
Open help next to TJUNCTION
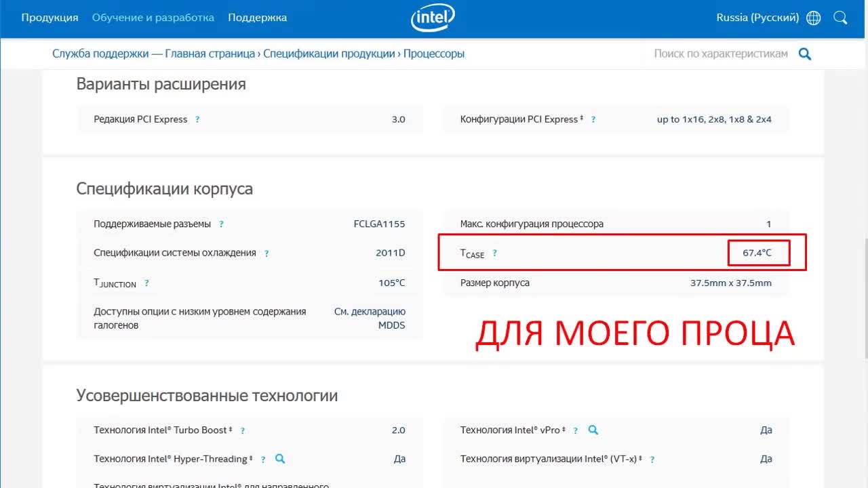[146, 283]
